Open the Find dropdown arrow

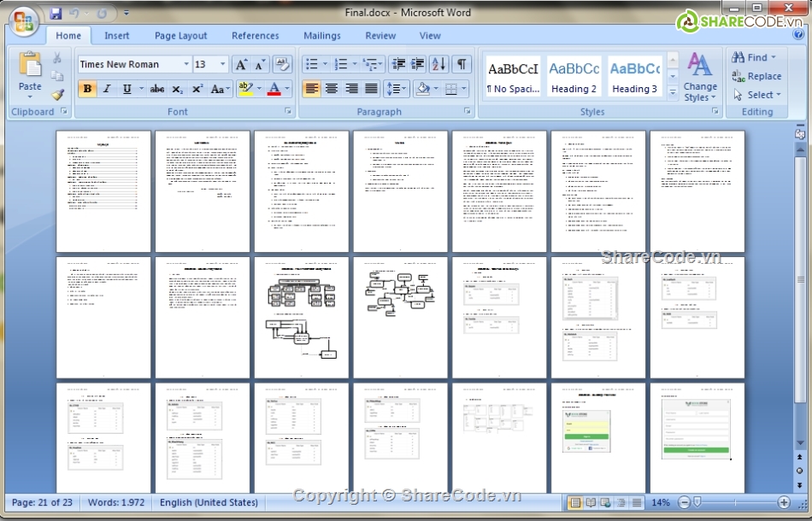[774, 57]
